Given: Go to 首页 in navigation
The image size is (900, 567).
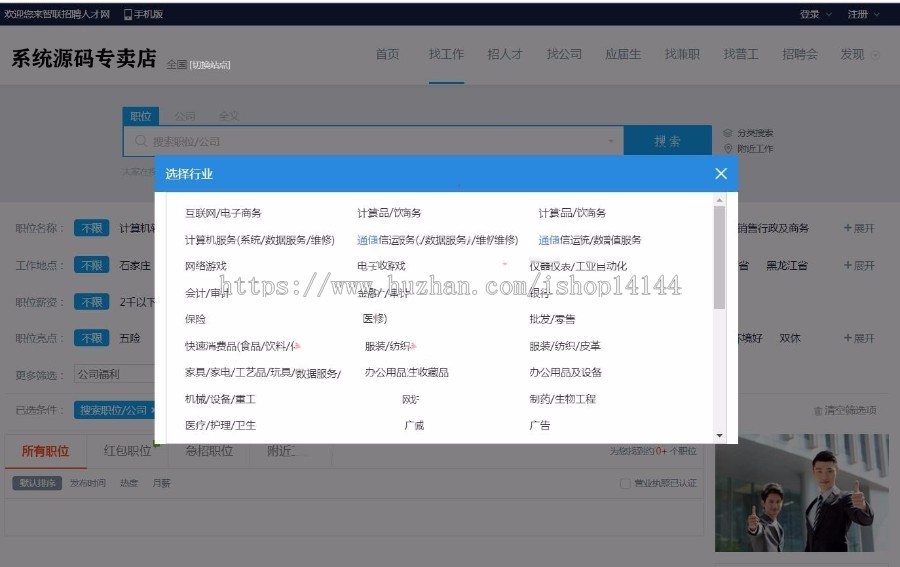Looking at the screenshot, I should (387, 55).
